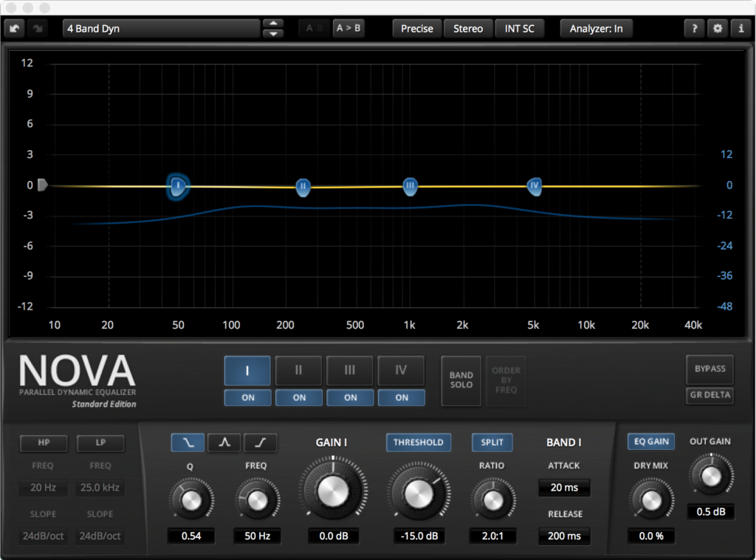Click band III node on graph
This screenshot has width=756, height=560.
tap(410, 186)
